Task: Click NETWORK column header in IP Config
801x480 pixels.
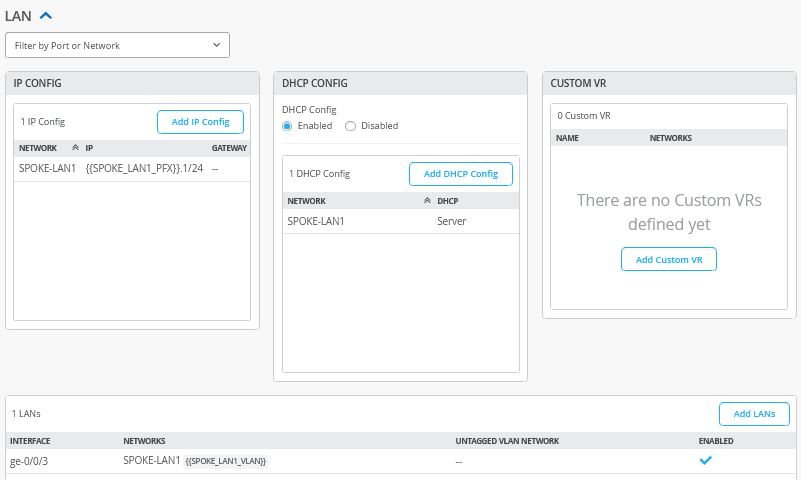Action: pyautogui.click(x=38, y=148)
